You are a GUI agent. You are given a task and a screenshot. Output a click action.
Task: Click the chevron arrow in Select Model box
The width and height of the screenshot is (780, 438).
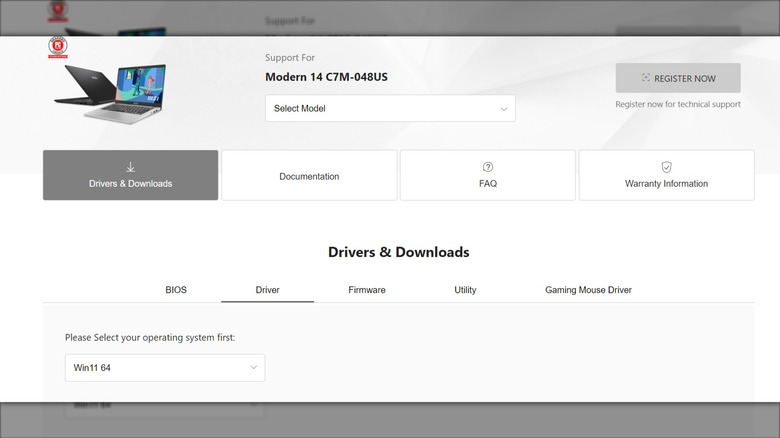503,109
